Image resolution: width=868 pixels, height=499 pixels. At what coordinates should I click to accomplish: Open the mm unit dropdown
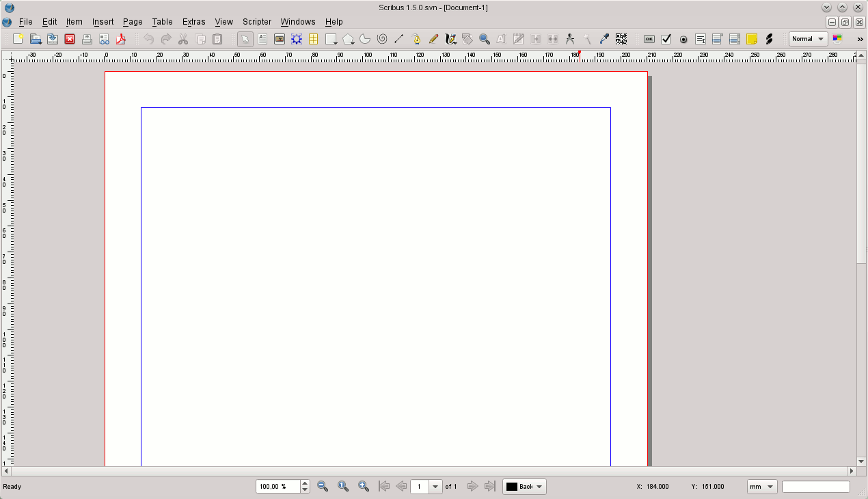(762, 487)
